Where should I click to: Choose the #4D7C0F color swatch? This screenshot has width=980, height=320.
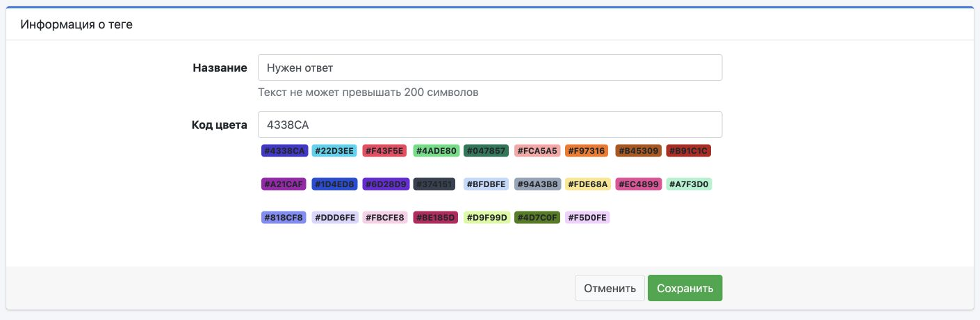click(x=537, y=218)
